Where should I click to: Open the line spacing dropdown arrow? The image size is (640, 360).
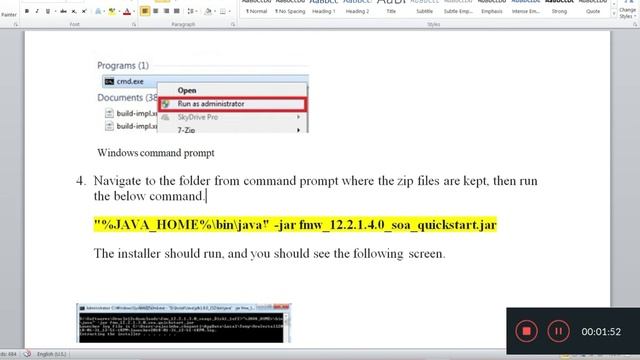pyautogui.click(x=196, y=11)
